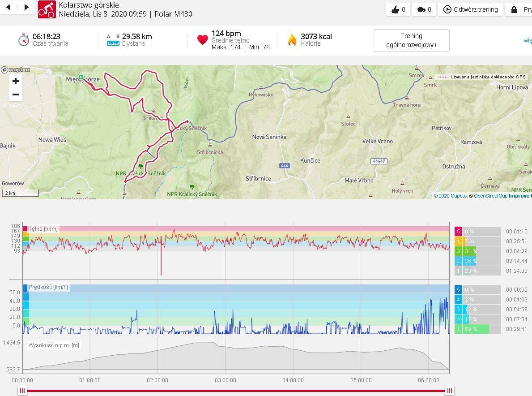Screen dimensions: 532x396
Task: Zoom out of the map with minus
Action: point(16,95)
